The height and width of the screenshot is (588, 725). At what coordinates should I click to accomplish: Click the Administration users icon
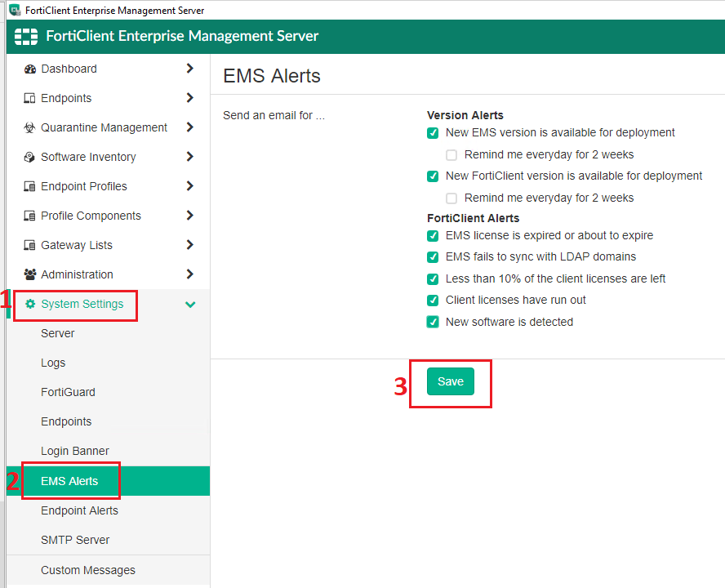point(30,274)
